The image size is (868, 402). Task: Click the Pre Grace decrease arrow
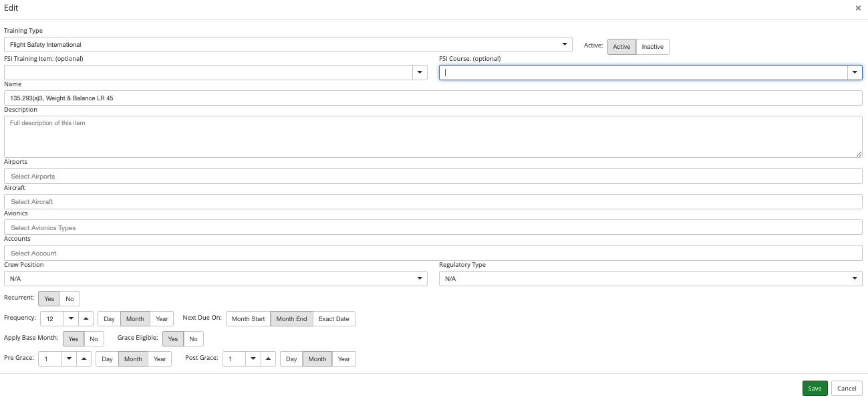click(x=69, y=359)
